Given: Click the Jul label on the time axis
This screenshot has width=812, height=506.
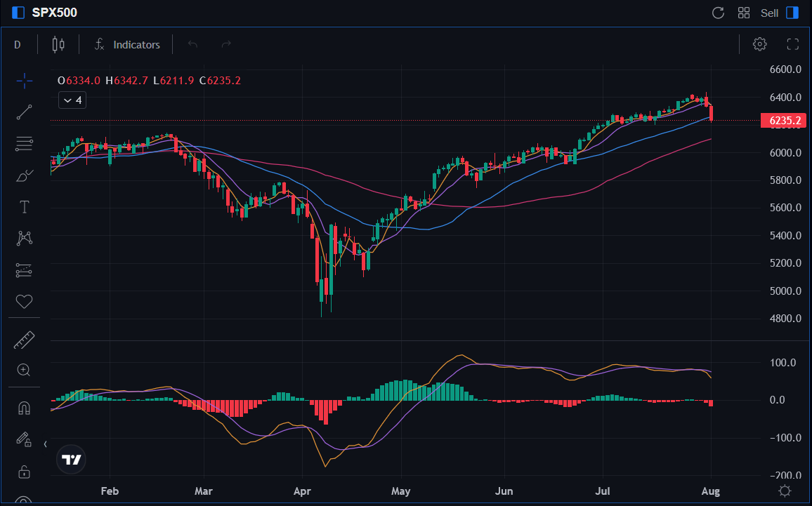Looking at the screenshot, I should [x=602, y=491].
